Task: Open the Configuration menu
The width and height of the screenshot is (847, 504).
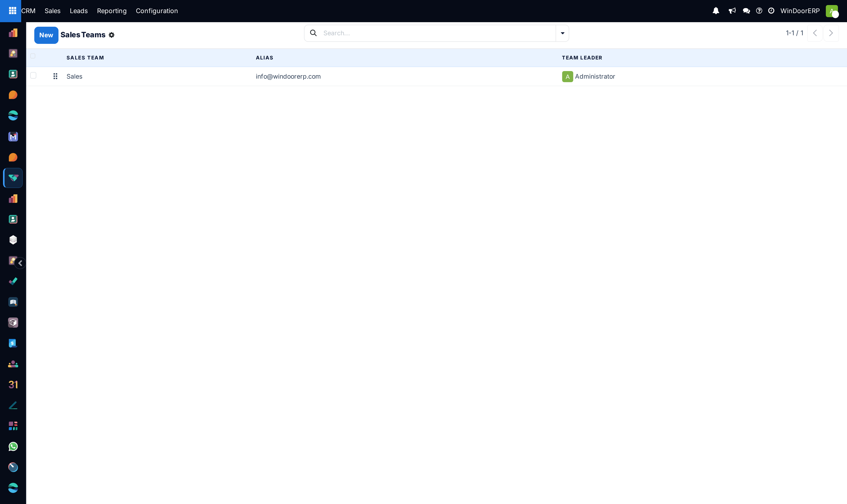Action: click(x=157, y=11)
